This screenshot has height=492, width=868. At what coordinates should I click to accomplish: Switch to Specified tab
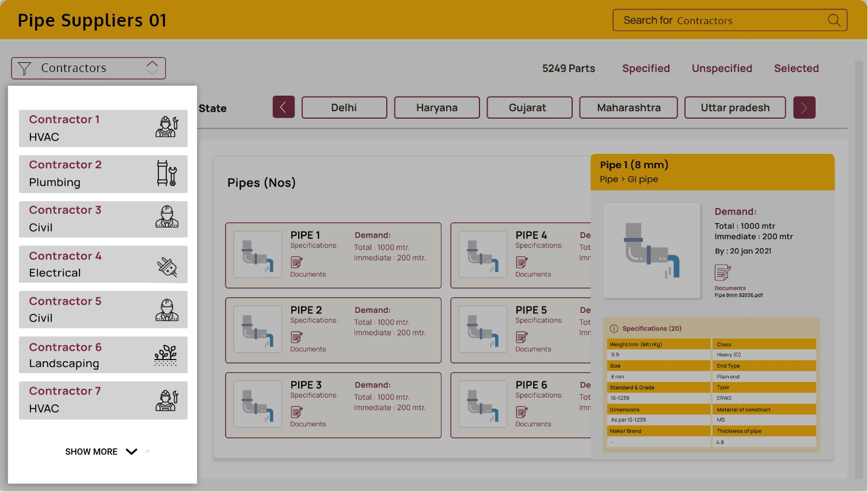pos(646,69)
